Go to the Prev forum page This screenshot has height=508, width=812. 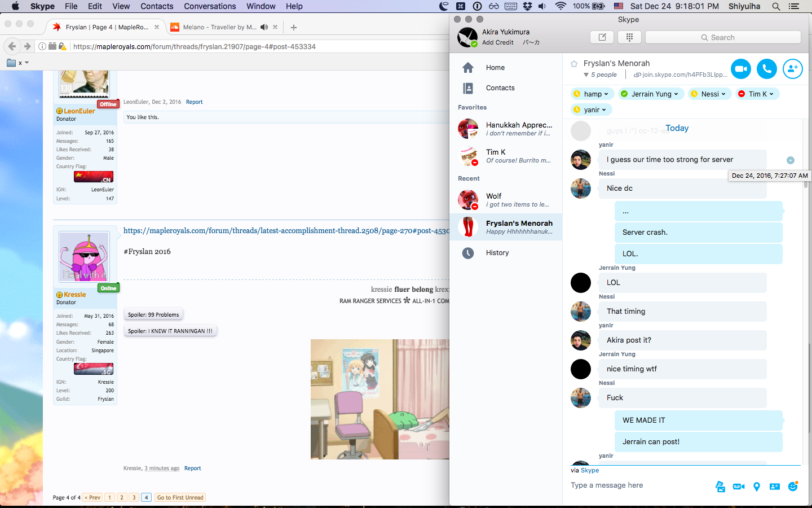[92, 498]
